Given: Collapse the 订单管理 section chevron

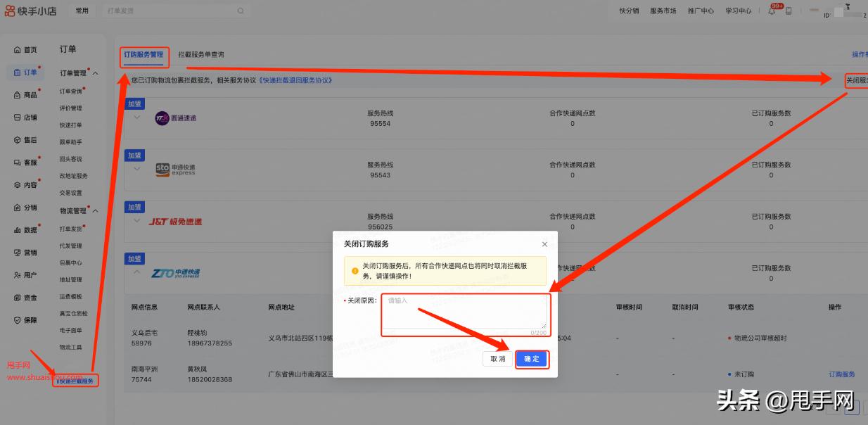Looking at the screenshot, I should pyautogui.click(x=96, y=72).
